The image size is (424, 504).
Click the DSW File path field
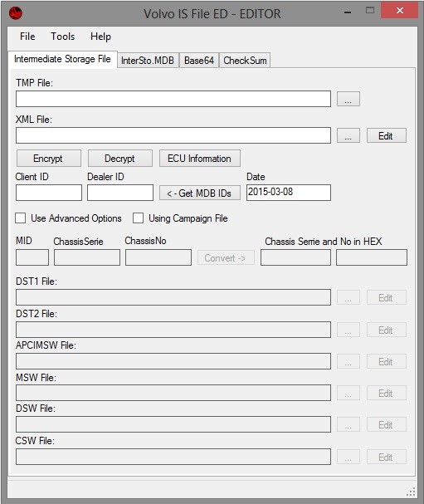coord(173,424)
